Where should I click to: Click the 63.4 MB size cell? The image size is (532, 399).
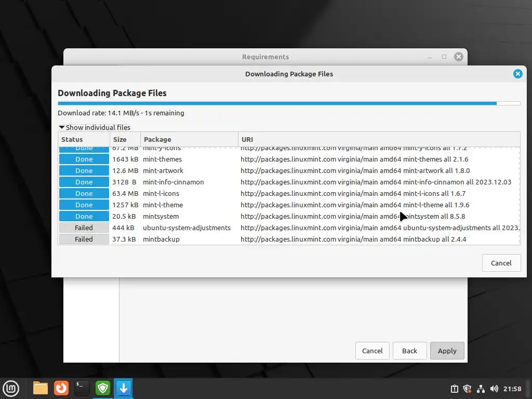(125, 193)
